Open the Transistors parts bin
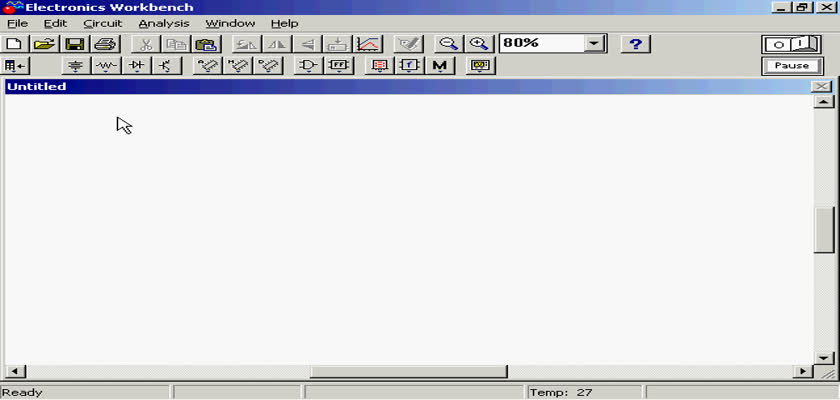Viewport: 840px width, 400px height. point(167,66)
